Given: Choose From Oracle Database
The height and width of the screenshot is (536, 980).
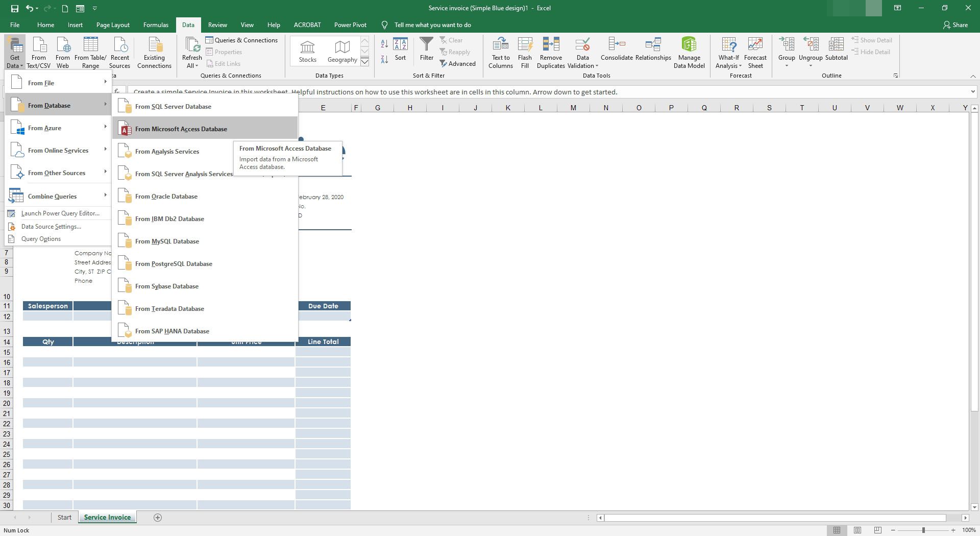Looking at the screenshot, I should 205,197.
